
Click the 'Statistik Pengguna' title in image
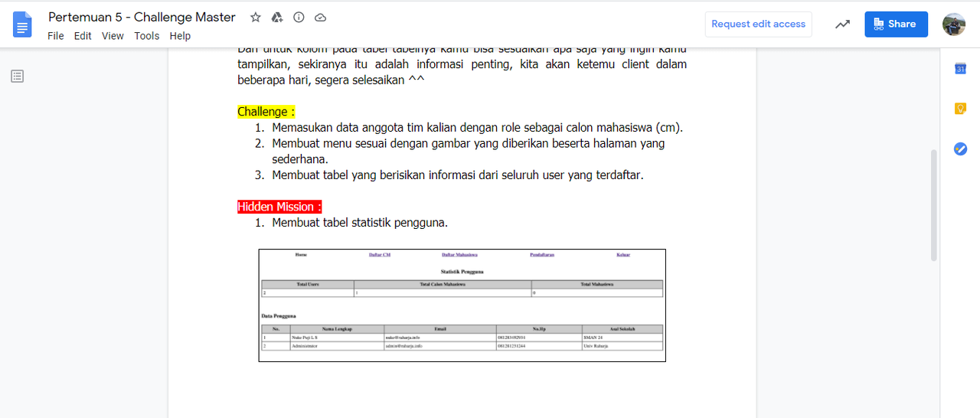pos(462,271)
